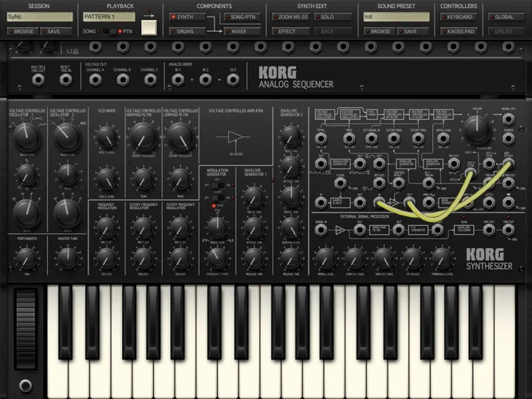Screen dimensions: 532x399
Task: Click the External Signal Processor TRIG OUT jack
Action: [508, 230]
